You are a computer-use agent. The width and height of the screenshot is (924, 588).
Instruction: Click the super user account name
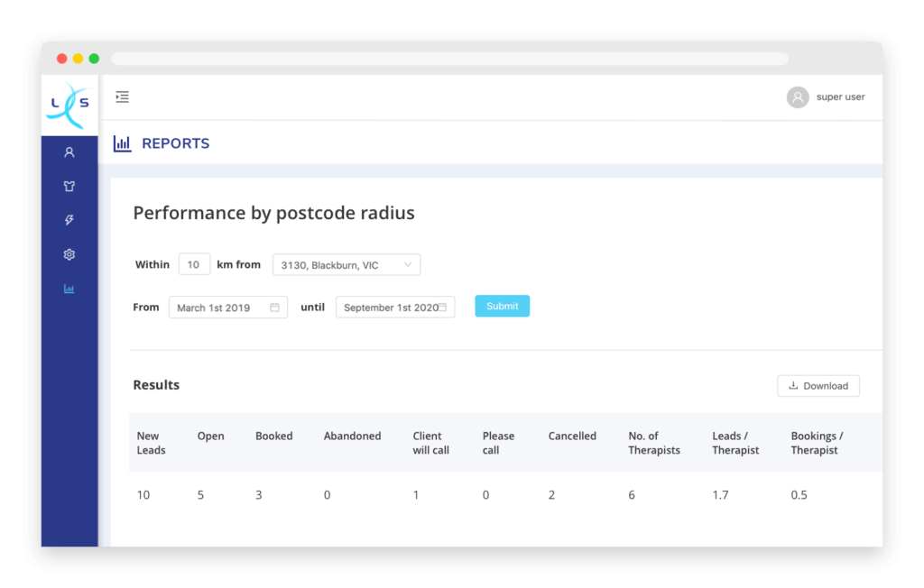click(x=840, y=96)
